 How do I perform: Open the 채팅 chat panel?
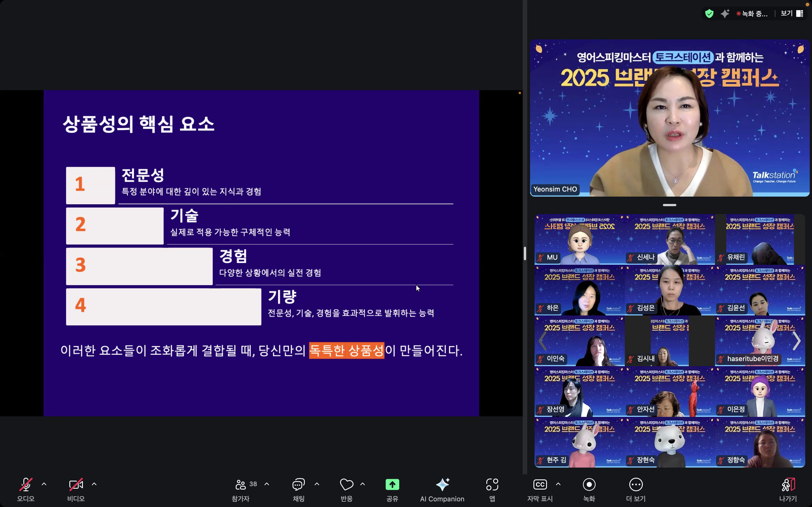coord(298,485)
